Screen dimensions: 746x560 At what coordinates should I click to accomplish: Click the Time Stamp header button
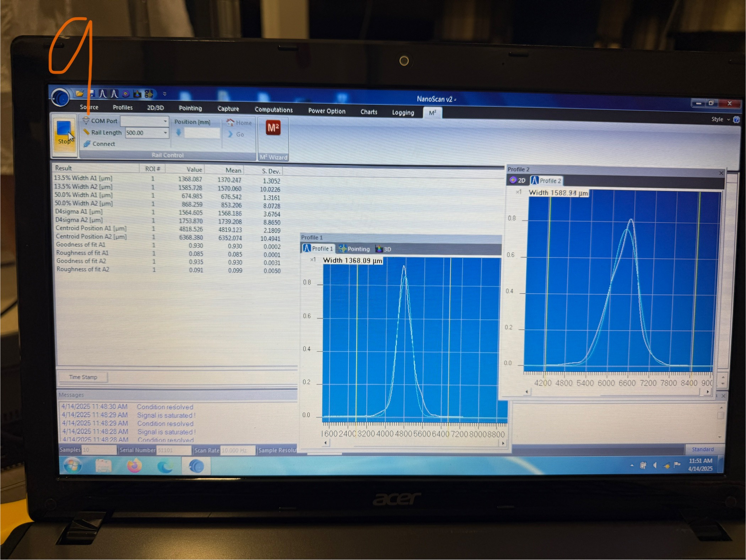[83, 377]
